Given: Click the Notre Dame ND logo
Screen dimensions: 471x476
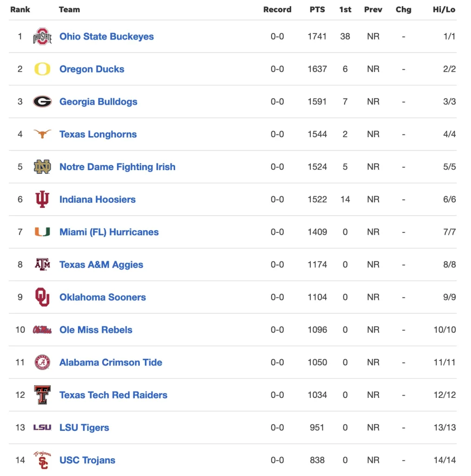Looking at the screenshot, I should (x=42, y=167).
